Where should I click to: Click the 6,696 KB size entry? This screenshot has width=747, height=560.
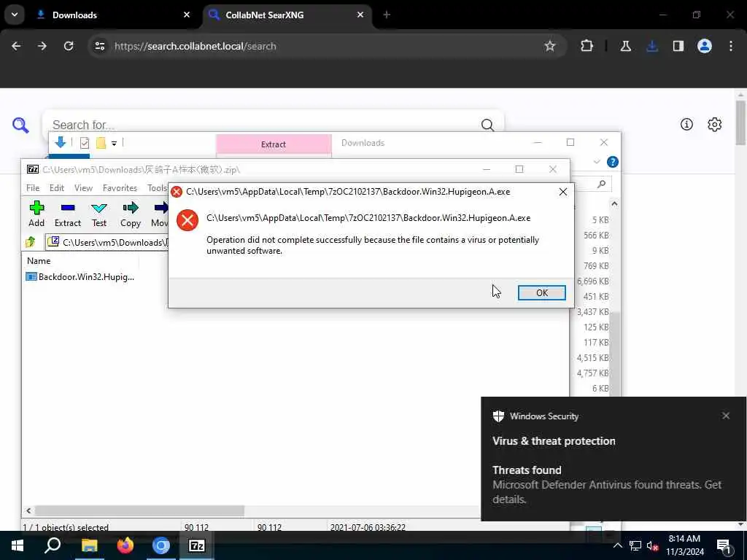(x=592, y=281)
